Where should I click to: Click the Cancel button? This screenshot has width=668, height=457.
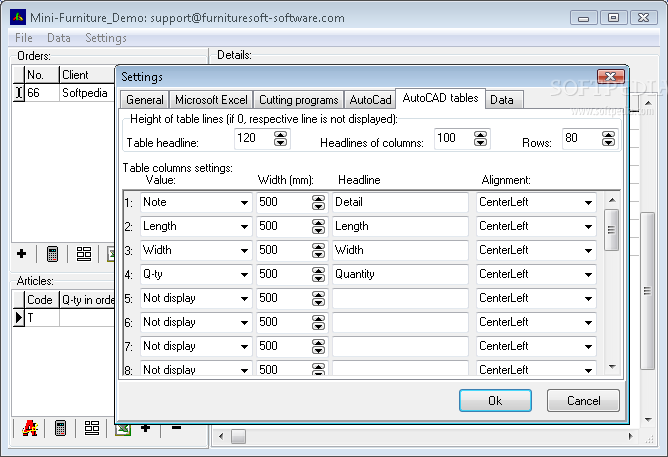coord(583,400)
